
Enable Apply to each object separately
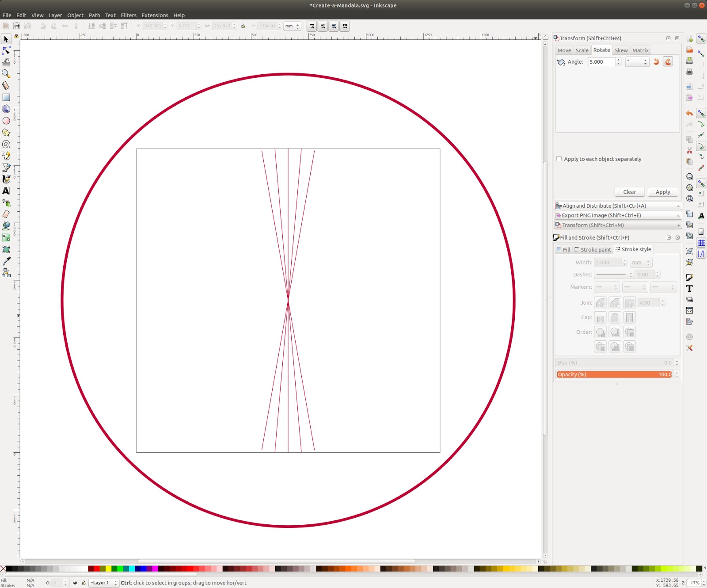coord(559,159)
